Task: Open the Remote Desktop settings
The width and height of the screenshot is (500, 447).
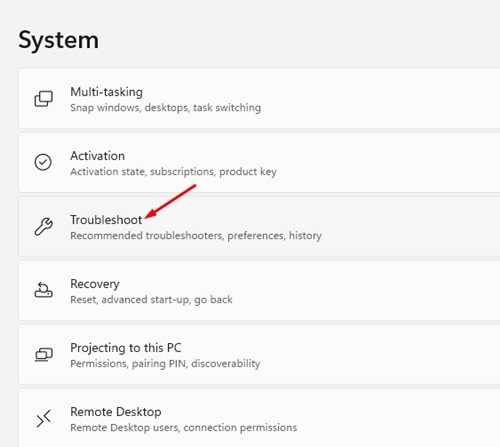Action: tap(259, 418)
